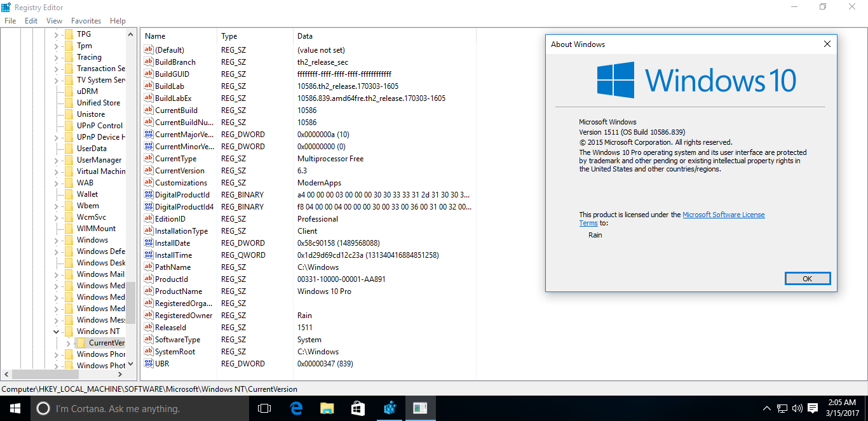Open the Favorites menu
Screen dimensions: 868x421
86,21
